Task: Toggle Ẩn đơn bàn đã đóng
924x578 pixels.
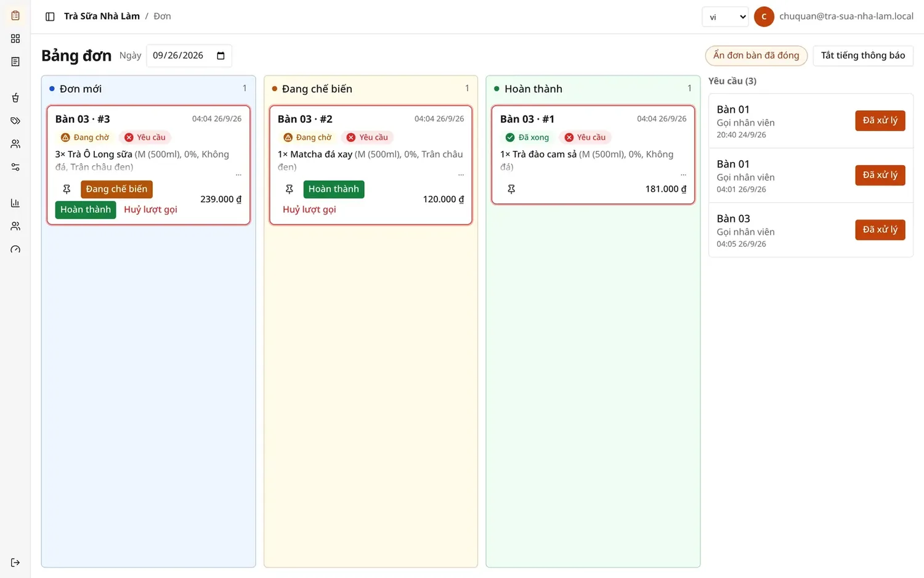Action: pyautogui.click(x=756, y=55)
